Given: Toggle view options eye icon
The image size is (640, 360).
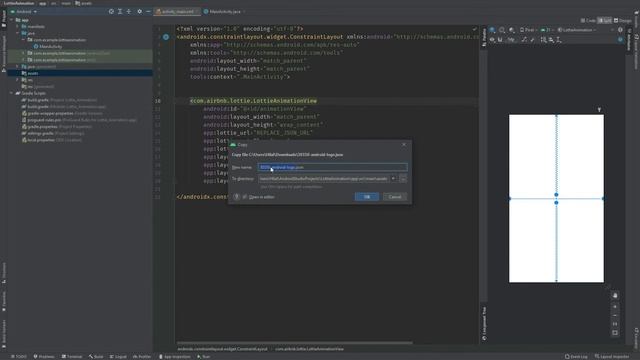Looking at the screenshot, I should 492,40.
